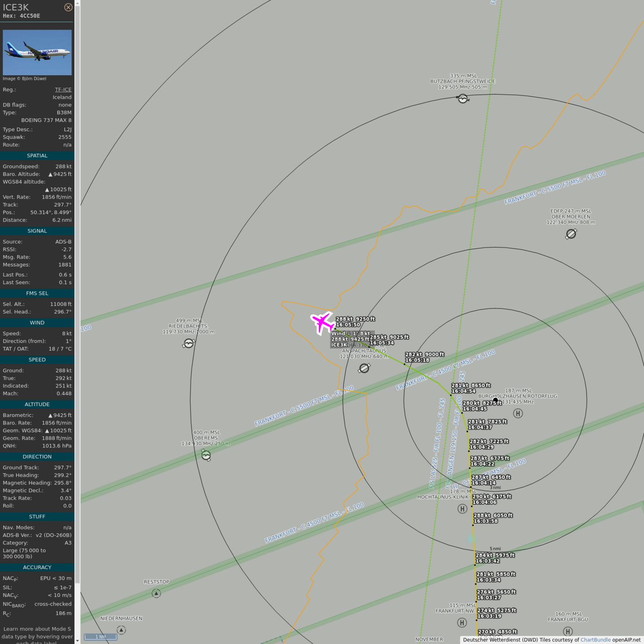Screen dimensions: 644x644
Task: Open the TF-ICE registration link
Action: coord(63,89)
